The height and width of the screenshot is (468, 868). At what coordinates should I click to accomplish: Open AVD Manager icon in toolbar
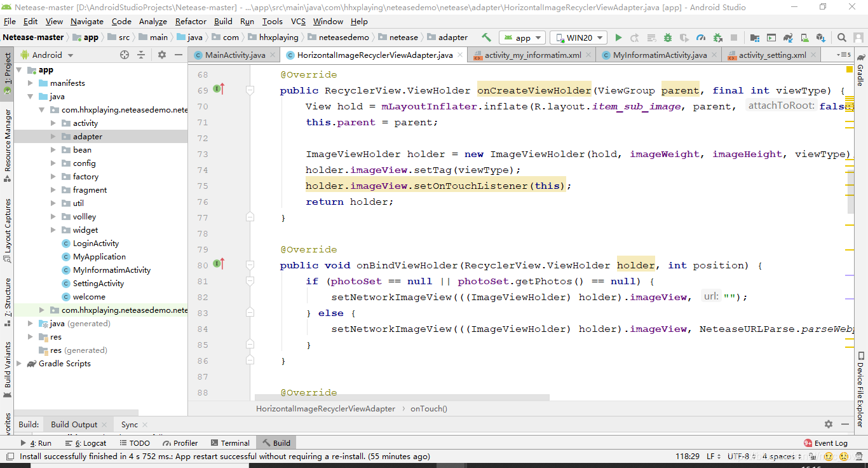click(x=771, y=38)
